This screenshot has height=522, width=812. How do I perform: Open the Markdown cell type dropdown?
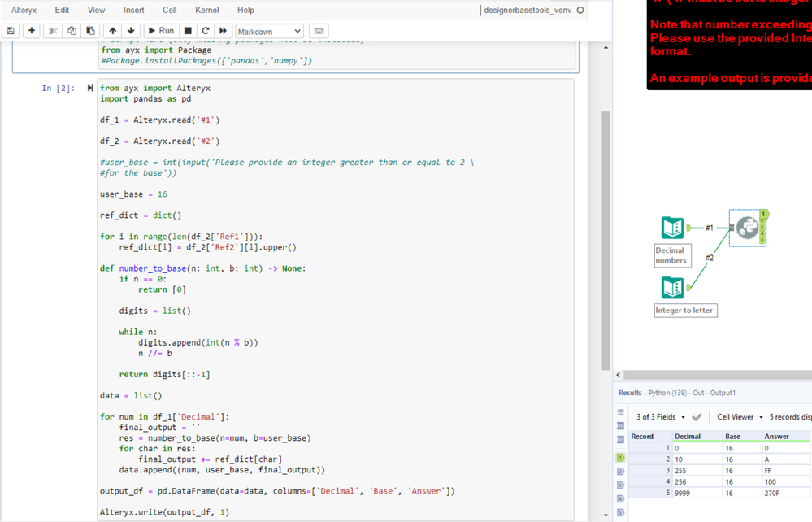coord(268,30)
